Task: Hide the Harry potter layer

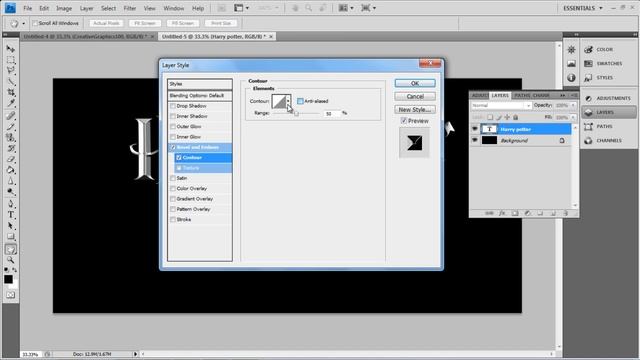Action: tap(474, 129)
